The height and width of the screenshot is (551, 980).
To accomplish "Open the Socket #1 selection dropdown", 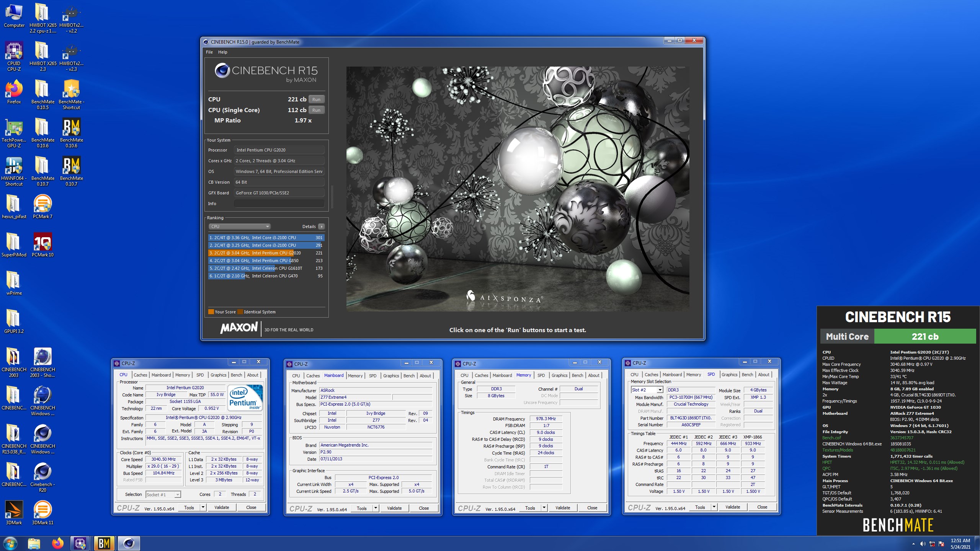I will (163, 495).
